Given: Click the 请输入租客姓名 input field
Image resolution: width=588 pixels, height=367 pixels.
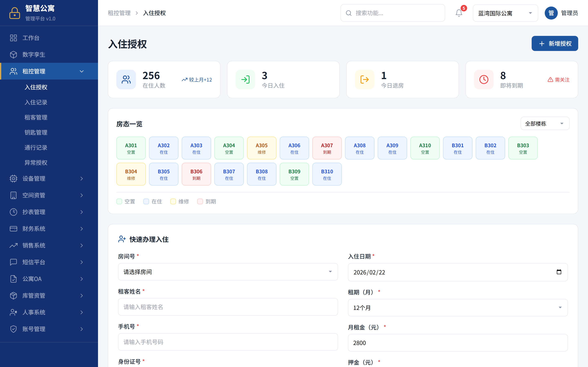Looking at the screenshot, I should pyautogui.click(x=227, y=307).
